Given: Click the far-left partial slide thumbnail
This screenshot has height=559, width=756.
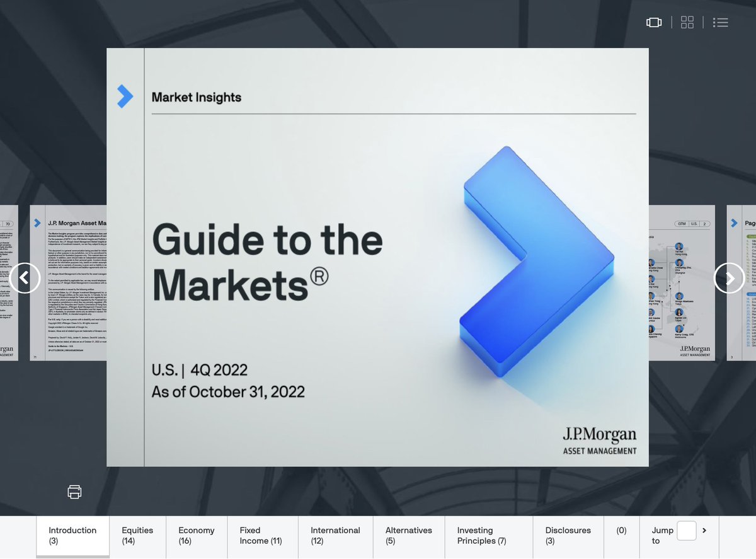Looking at the screenshot, I should tap(9, 282).
